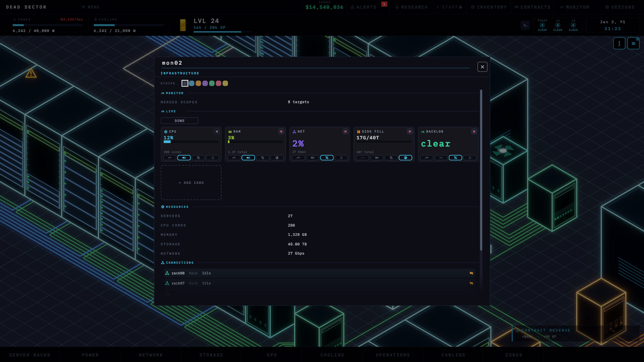Open the RESEARCH tab
This screenshot has width=644, height=362.
coord(412,7)
